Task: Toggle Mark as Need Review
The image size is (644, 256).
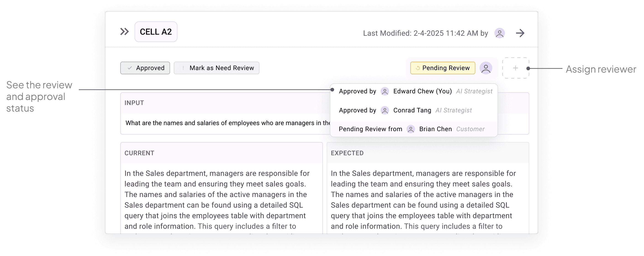Action: 216,68
